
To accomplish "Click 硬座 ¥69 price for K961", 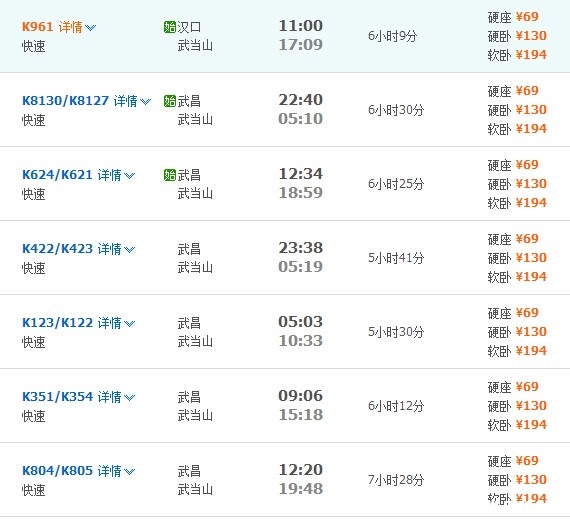I will [x=513, y=17].
